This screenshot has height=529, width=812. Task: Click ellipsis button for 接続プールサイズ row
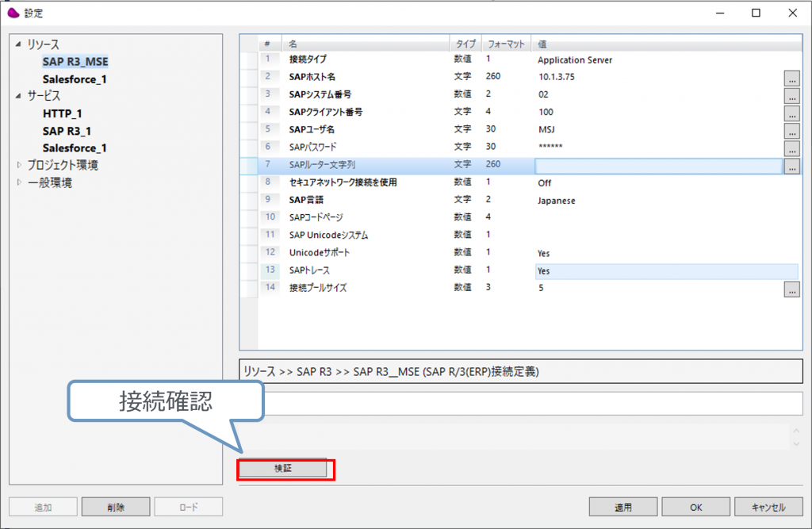[791, 289]
